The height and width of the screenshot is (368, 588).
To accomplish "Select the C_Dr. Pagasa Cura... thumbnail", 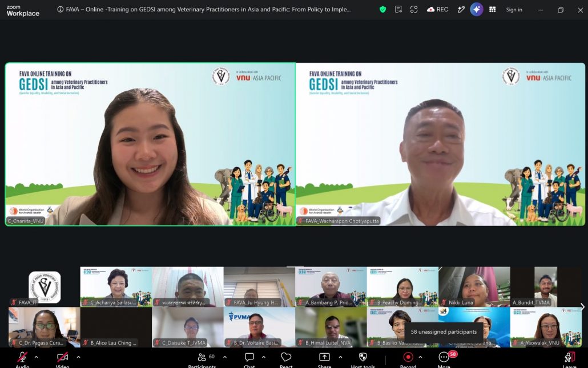I will (x=45, y=327).
